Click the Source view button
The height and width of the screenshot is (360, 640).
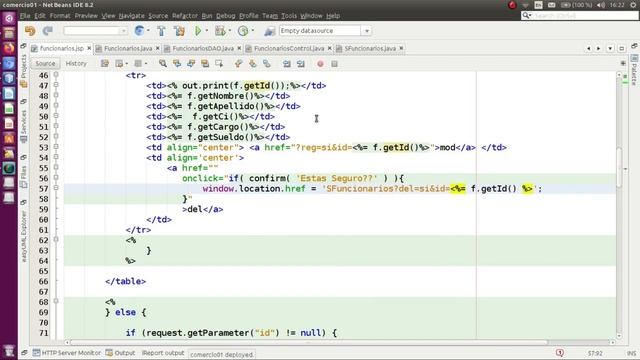point(45,64)
